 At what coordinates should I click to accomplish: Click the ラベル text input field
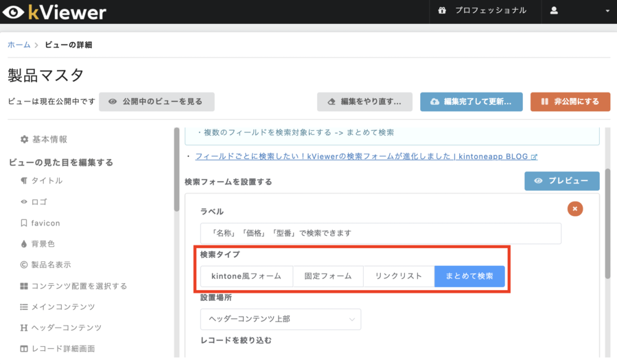point(380,234)
